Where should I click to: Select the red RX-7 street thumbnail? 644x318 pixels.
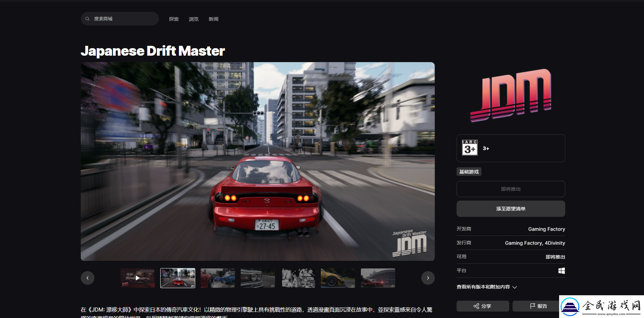click(x=178, y=278)
